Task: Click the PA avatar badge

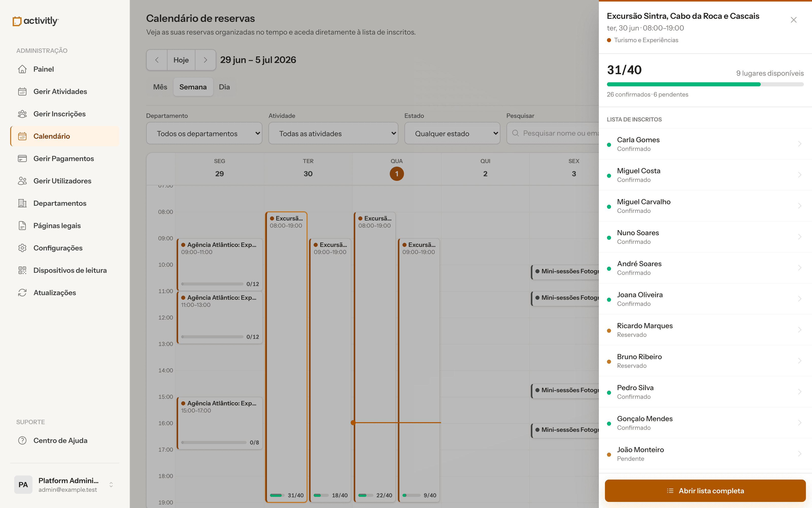Action: [23, 484]
